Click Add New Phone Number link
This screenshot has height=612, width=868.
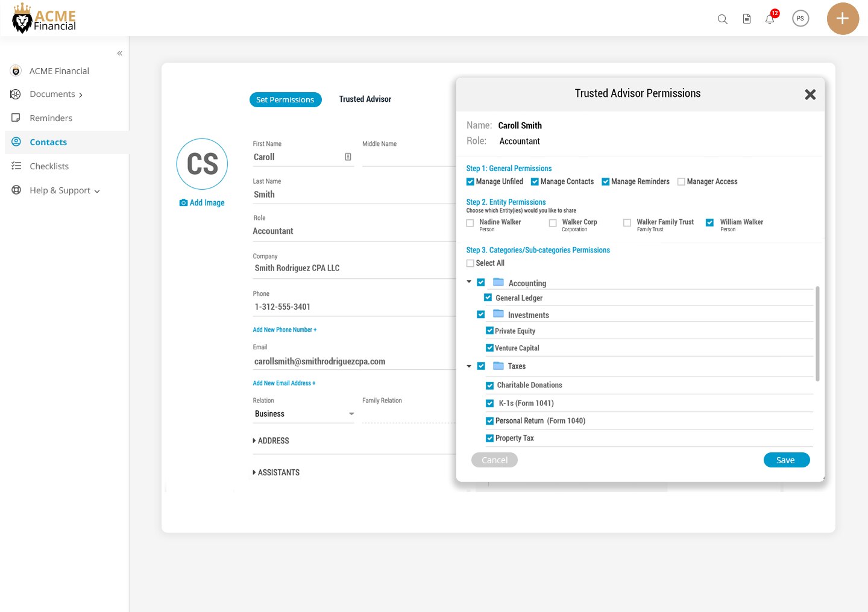[x=285, y=329]
